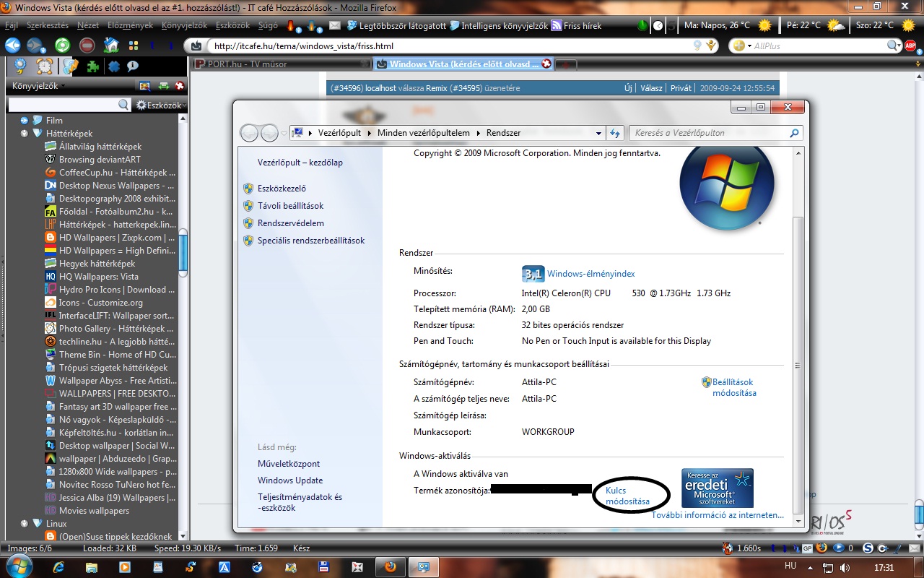Viewport: 924px width, 578px height.
Task: Click the first download arrow icon in menu bar
Action: click(x=292, y=25)
